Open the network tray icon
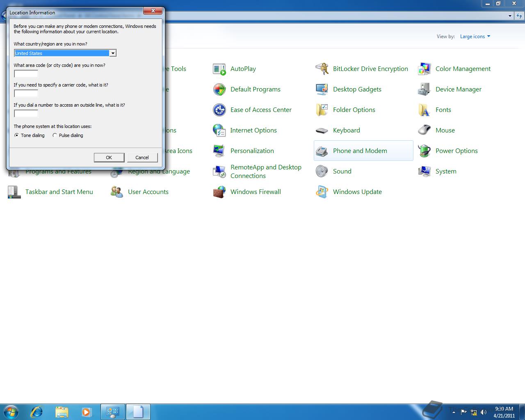This screenshot has width=525, height=420. coord(474,412)
